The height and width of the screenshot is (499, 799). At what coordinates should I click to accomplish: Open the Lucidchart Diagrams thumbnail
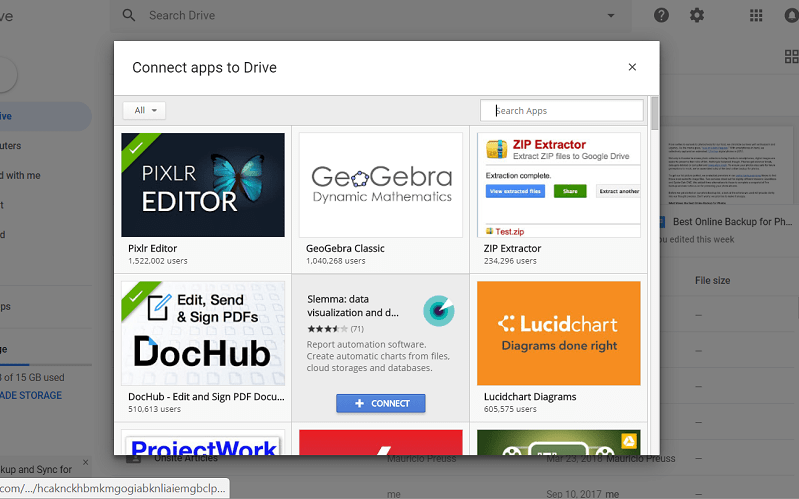click(558, 333)
